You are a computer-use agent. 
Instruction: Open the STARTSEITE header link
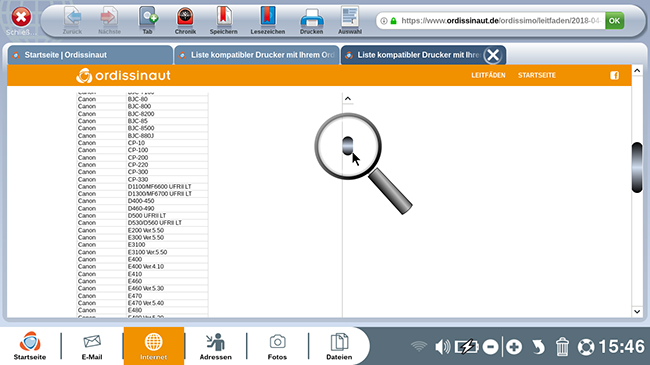[536, 75]
